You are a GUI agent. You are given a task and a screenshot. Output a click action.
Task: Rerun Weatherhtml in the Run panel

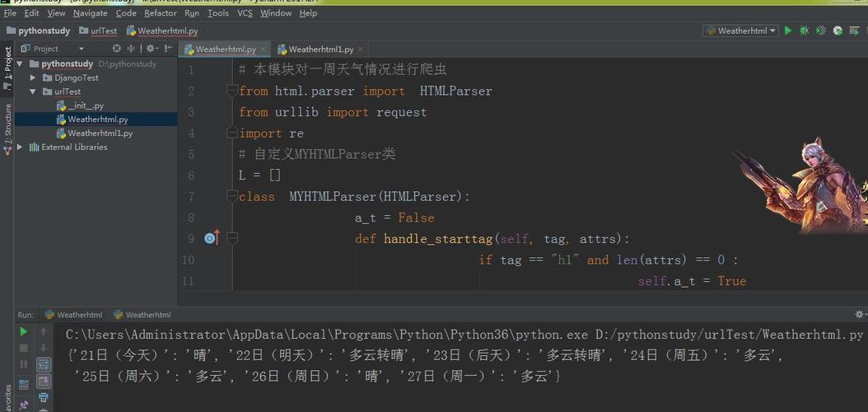(x=23, y=332)
